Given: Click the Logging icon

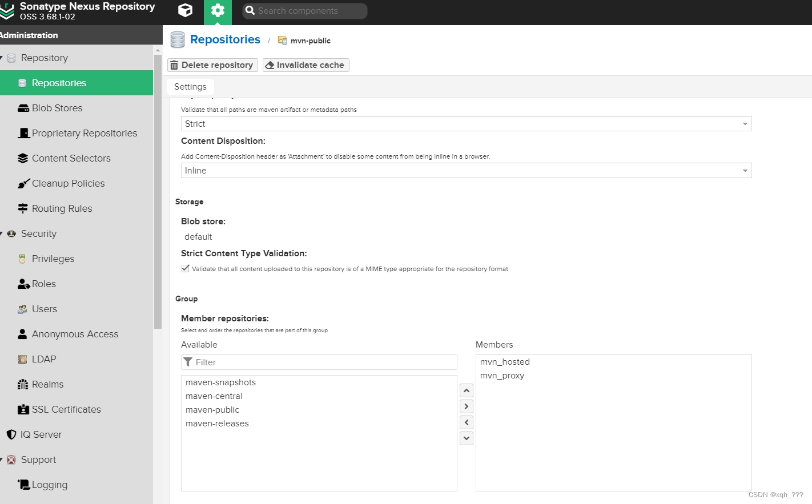Looking at the screenshot, I should point(23,485).
